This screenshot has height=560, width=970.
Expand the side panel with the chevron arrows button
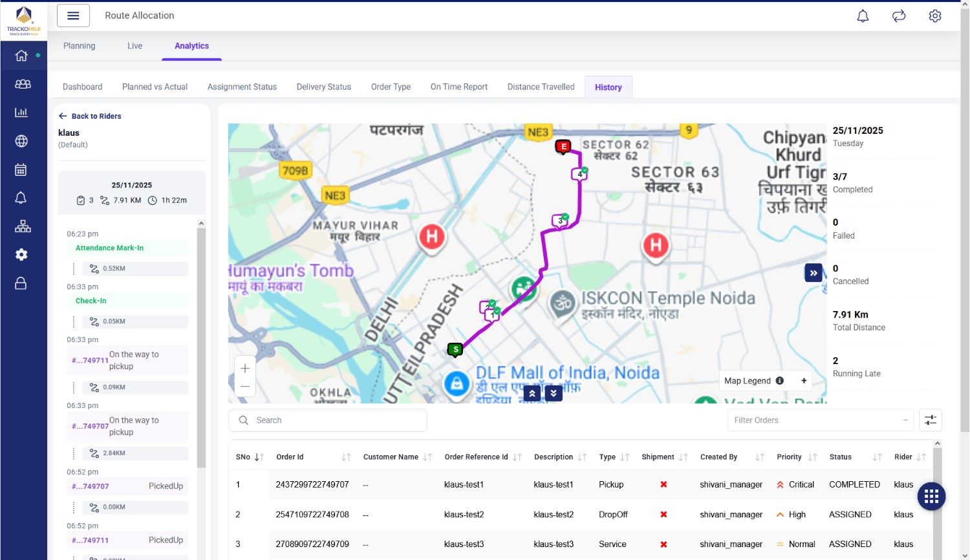pyautogui.click(x=814, y=273)
